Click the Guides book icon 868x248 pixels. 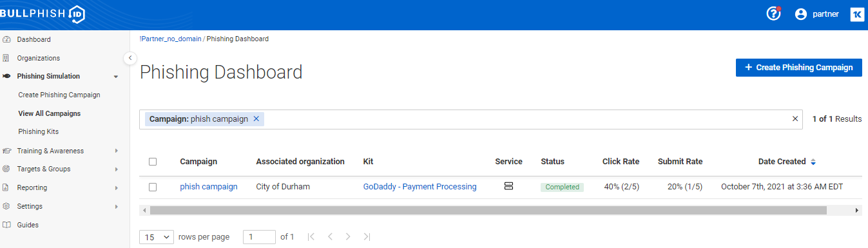pyautogui.click(x=6, y=225)
